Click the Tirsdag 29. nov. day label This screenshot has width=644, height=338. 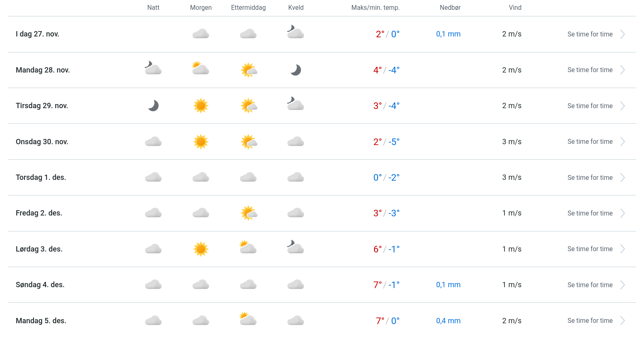(x=42, y=106)
